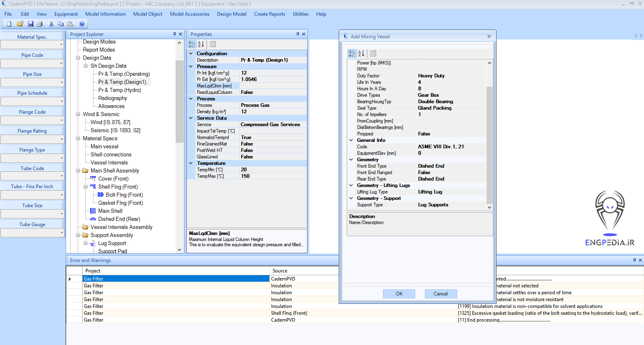644x345 pixels.
Task: Click the Dished End (Rear) icon
Action: coord(93,219)
